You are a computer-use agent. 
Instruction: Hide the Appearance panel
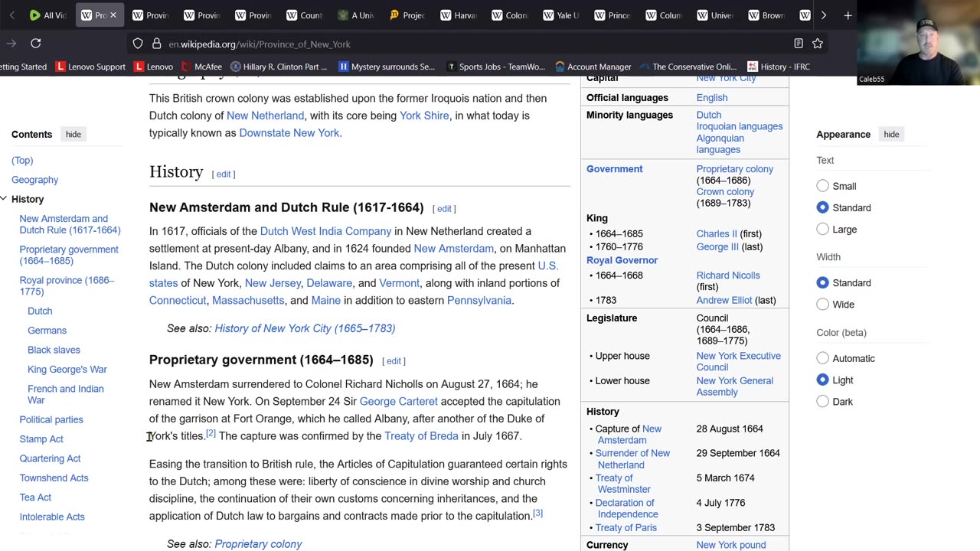click(x=891, y=135)
